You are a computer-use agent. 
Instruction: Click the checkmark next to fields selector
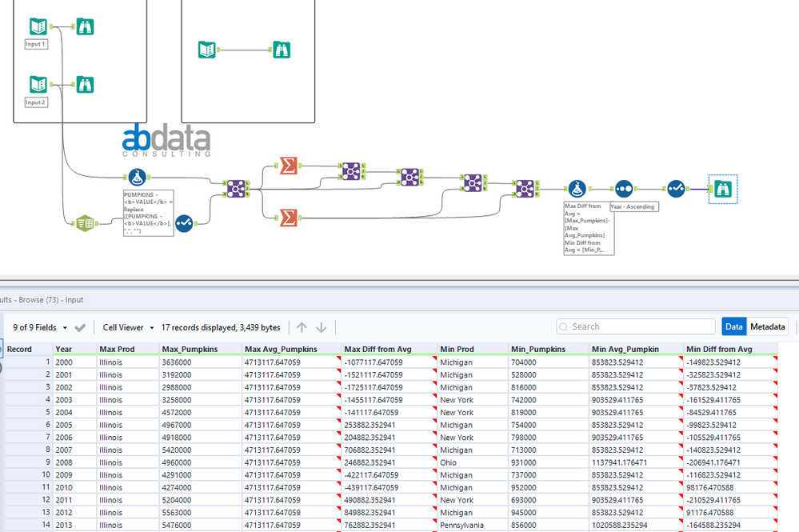click(x=80, y=328)
